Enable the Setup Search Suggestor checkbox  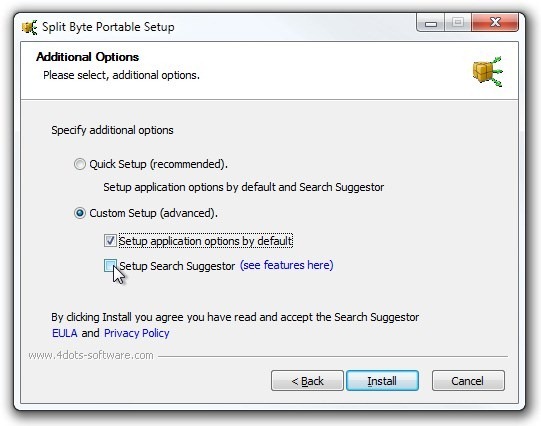pyautogui.click(x=110, y=266)
